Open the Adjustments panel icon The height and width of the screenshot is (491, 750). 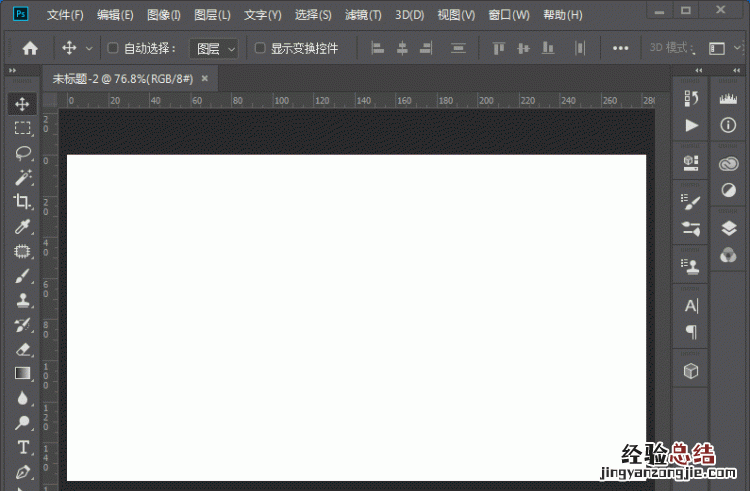[x=728, y=190]
